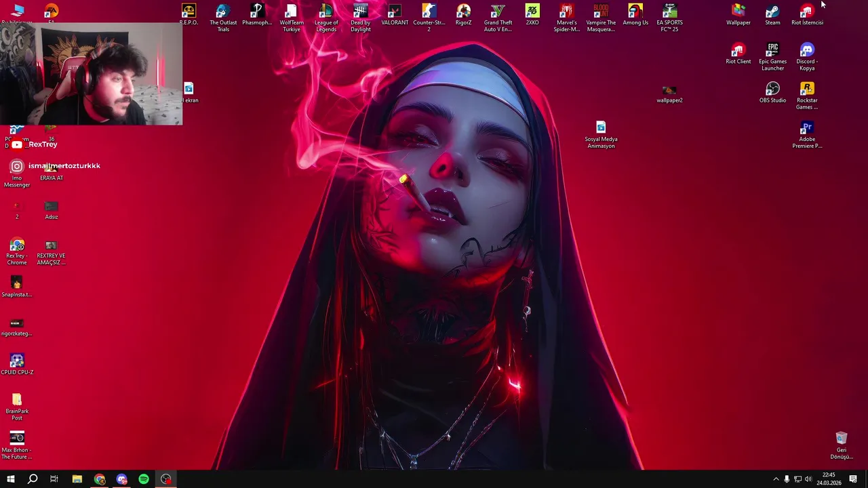Viewport: 868px width, 488px height.
Task: Select the Max Brhon - The Future file
Action: 17,445
